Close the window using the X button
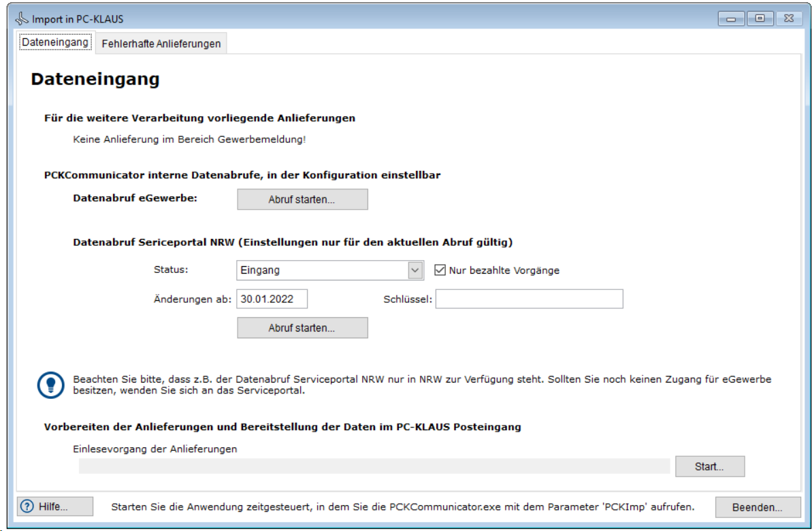The width and height of the screenshot is (812, 531). click(787, 19)
